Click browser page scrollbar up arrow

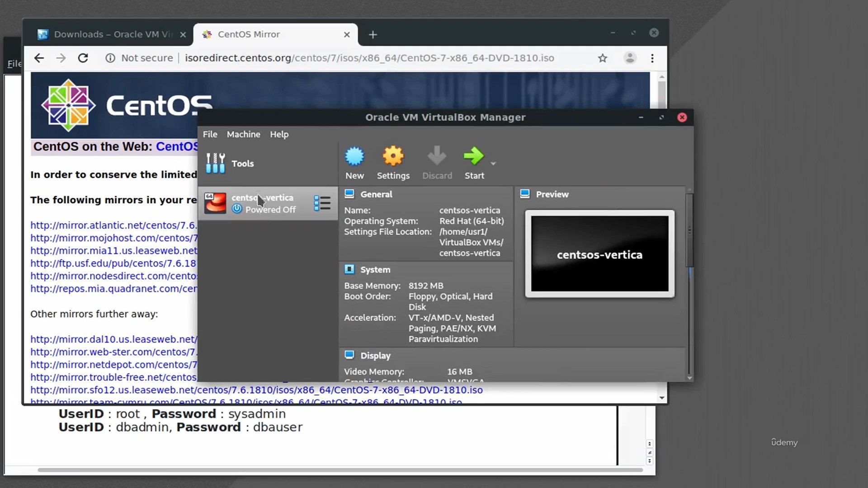tap(662, 77)
